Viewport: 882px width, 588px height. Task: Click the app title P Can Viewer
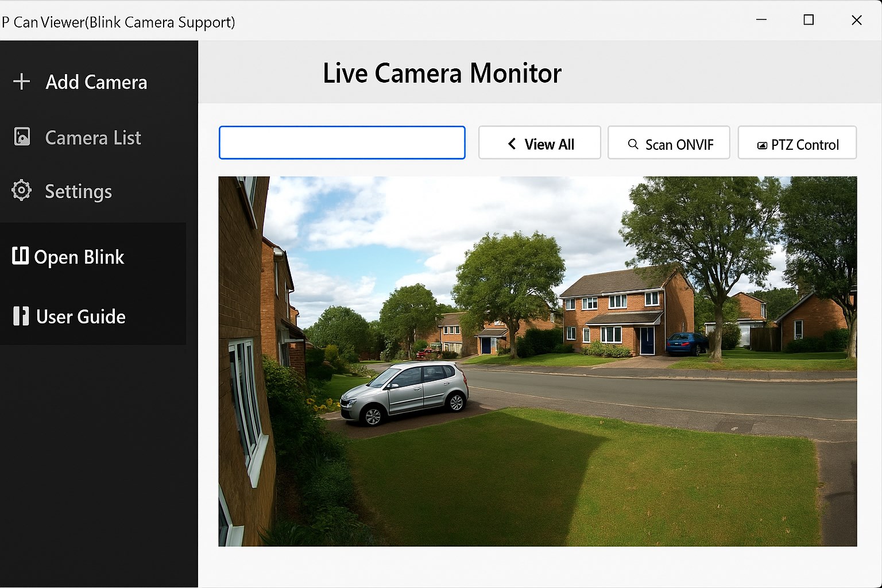(119, 22)
